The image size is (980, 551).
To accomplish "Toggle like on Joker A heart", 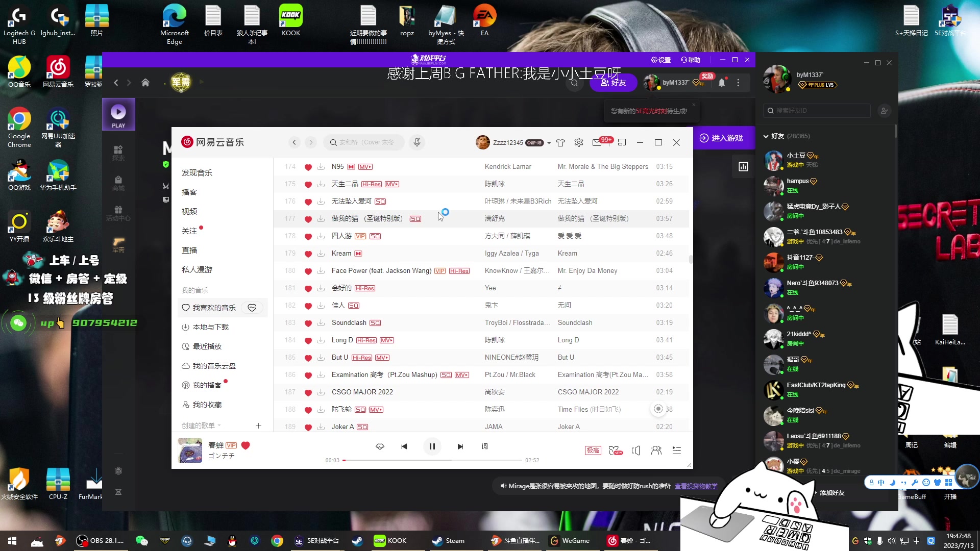I will point(308,427).
